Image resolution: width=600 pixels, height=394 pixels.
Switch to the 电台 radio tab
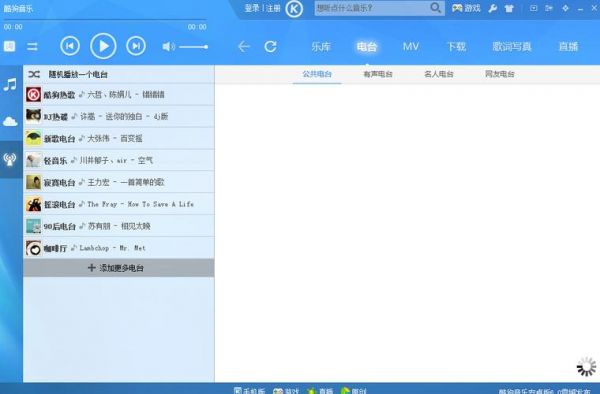367,47
